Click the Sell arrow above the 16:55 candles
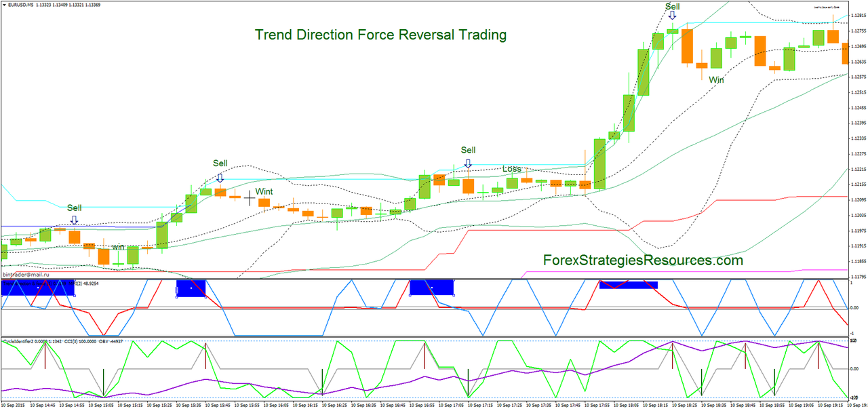This screenshot has width=868, height=409. tap(468, 163)
